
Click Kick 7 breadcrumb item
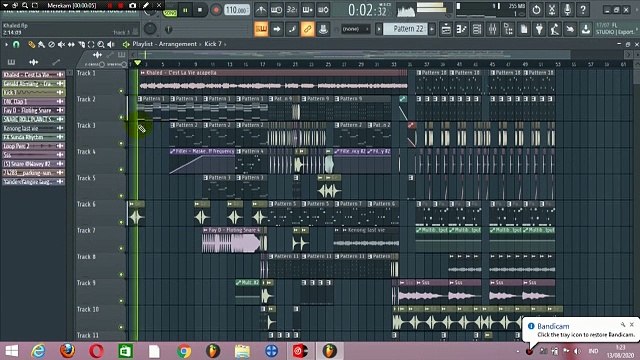(213, 44)
